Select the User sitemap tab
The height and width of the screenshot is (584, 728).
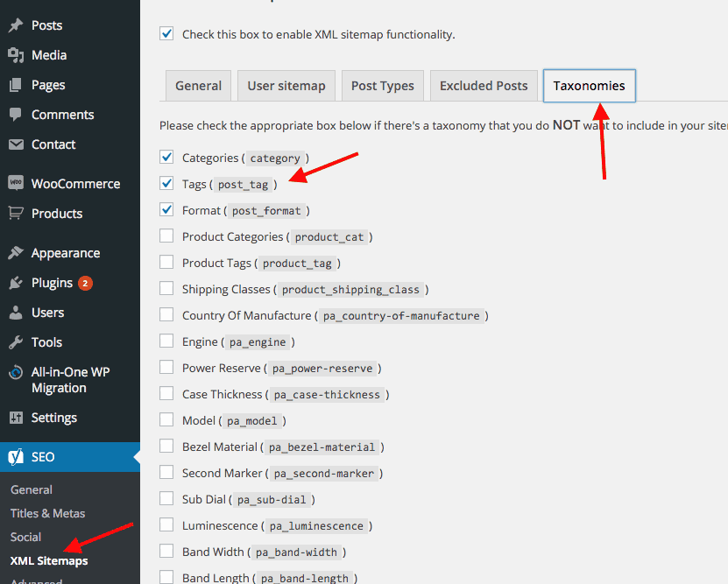tap(286, 86)
